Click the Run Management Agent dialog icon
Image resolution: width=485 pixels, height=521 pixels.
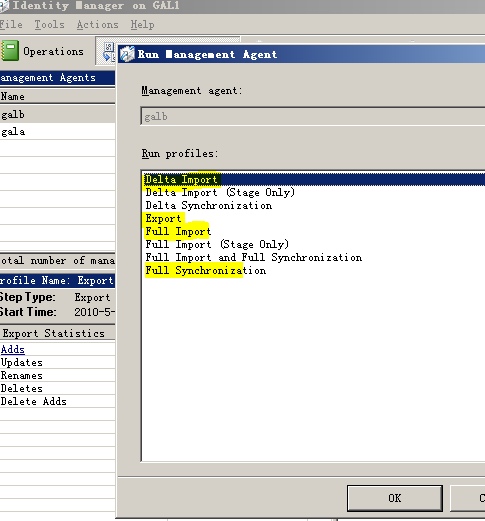[x=127, y=54]
